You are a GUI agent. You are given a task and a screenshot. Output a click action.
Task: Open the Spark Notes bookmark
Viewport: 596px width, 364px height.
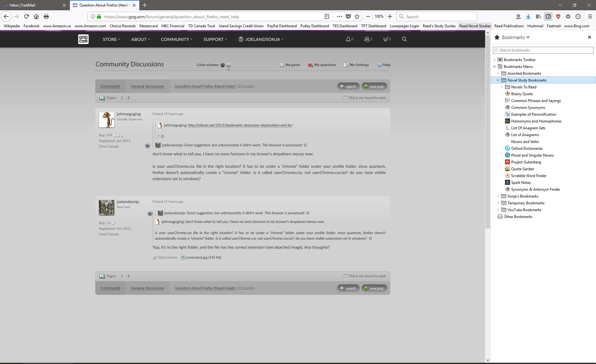pyautogui.click(x=521, y=182)
